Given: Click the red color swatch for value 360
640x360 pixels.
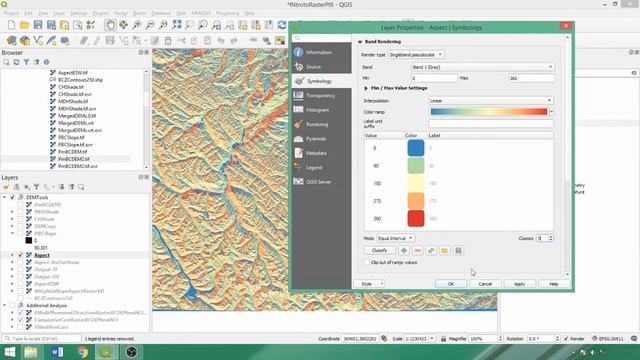Looking at the screenshot, I should pyautogui.click(x=416, y=219).
